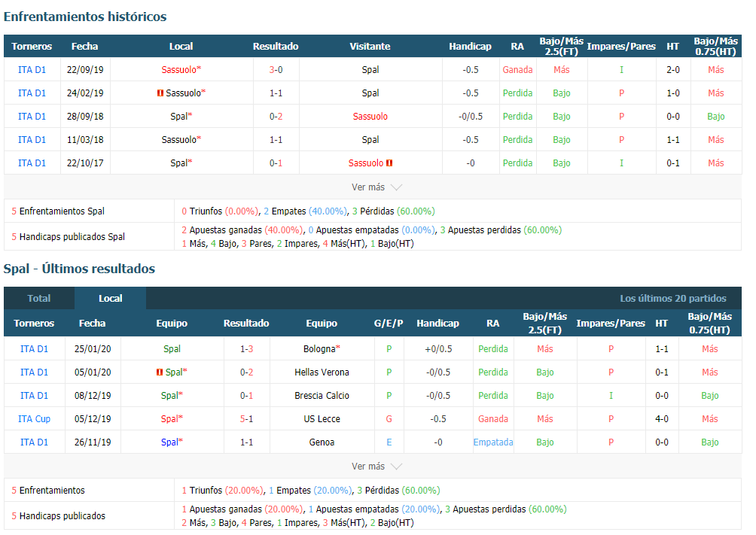
Task: Click visiting team Sassuolo in 28/09/18 row
Action: coord(370,116)
